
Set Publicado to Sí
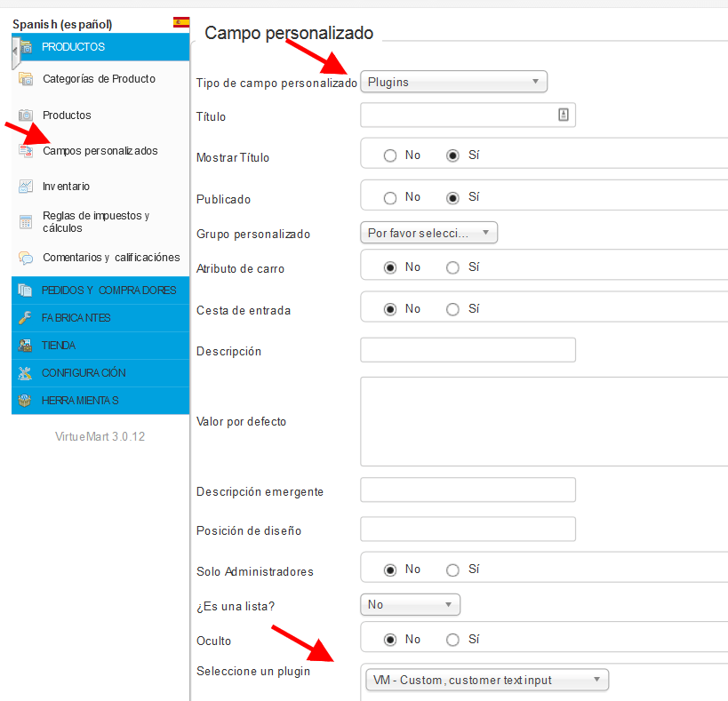(x=452, y=198)
